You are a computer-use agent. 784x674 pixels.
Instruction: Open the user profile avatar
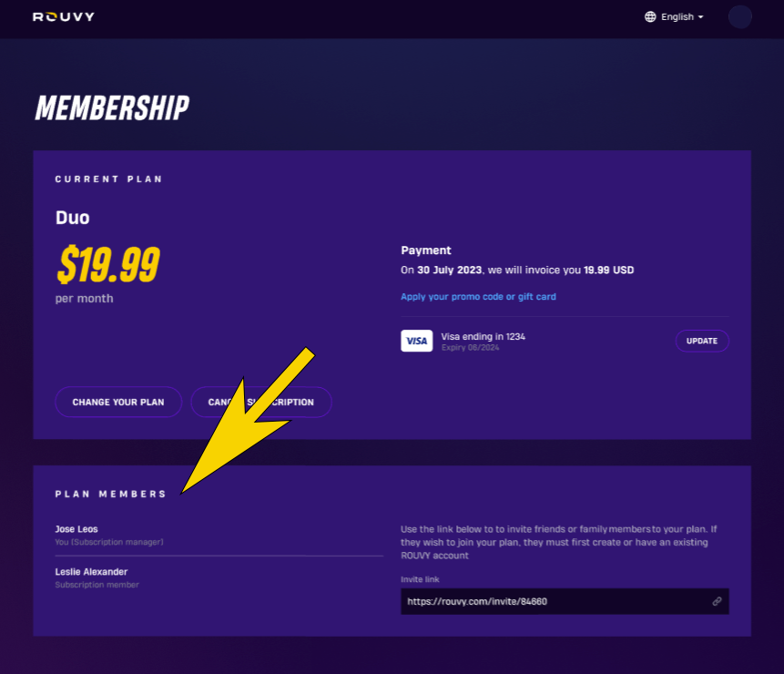tap(740, 16)
